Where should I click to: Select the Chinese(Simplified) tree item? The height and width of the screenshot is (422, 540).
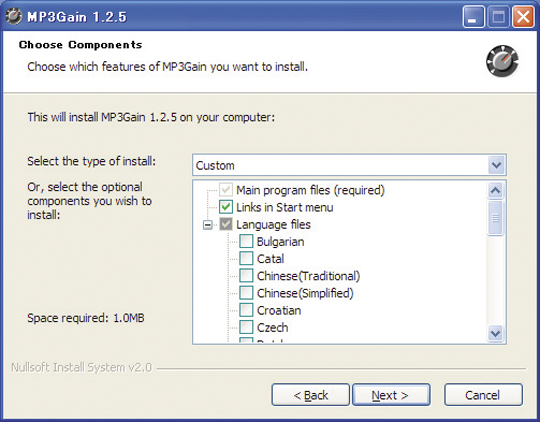pos(305,293)
